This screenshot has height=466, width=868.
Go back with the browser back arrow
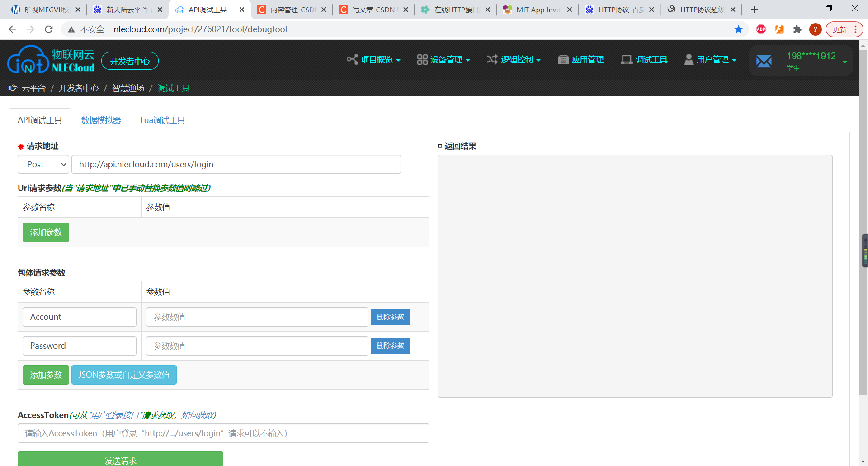13,29
